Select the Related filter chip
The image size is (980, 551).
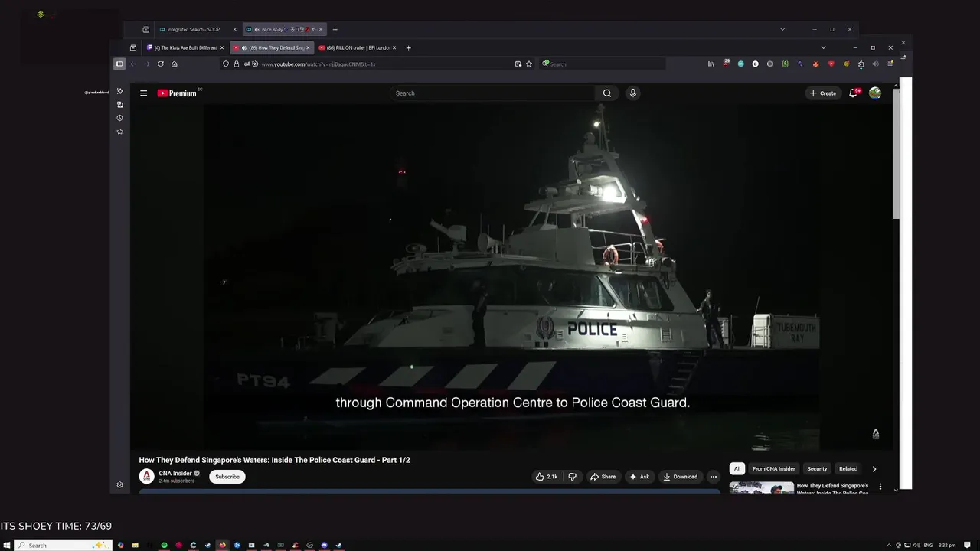tap(848, 468)
